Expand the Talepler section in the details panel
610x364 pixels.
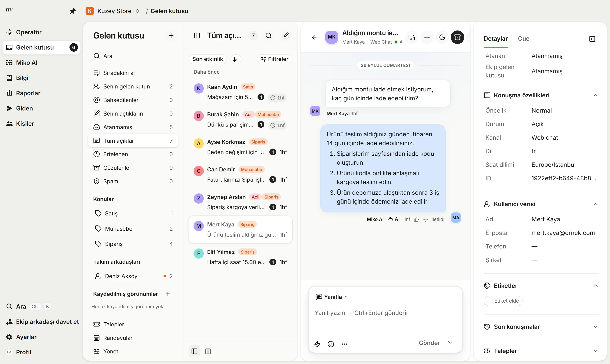pos(596,351)
